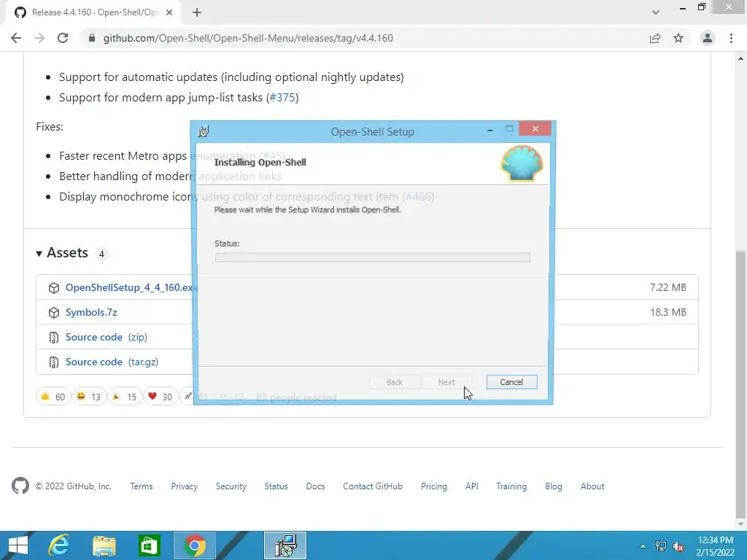747x560 pixels.
Task: Open footer API link
Action: pos(472,486)
